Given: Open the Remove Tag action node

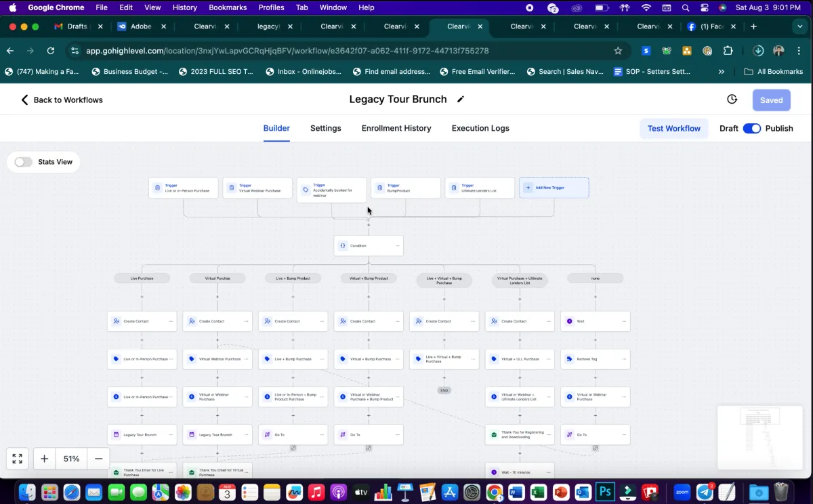Looking at the screenshot, I should tap(596, 359).
